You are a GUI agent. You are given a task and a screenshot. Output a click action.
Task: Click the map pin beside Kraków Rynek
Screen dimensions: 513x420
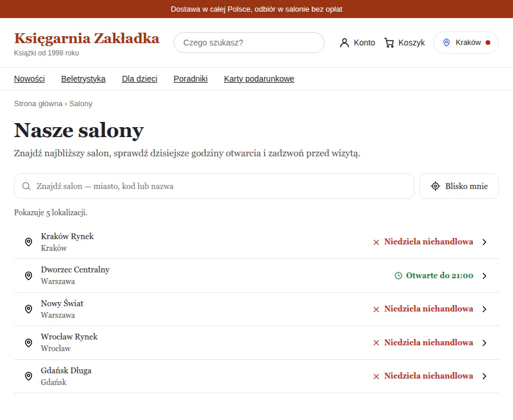click(x=29, y=242)
